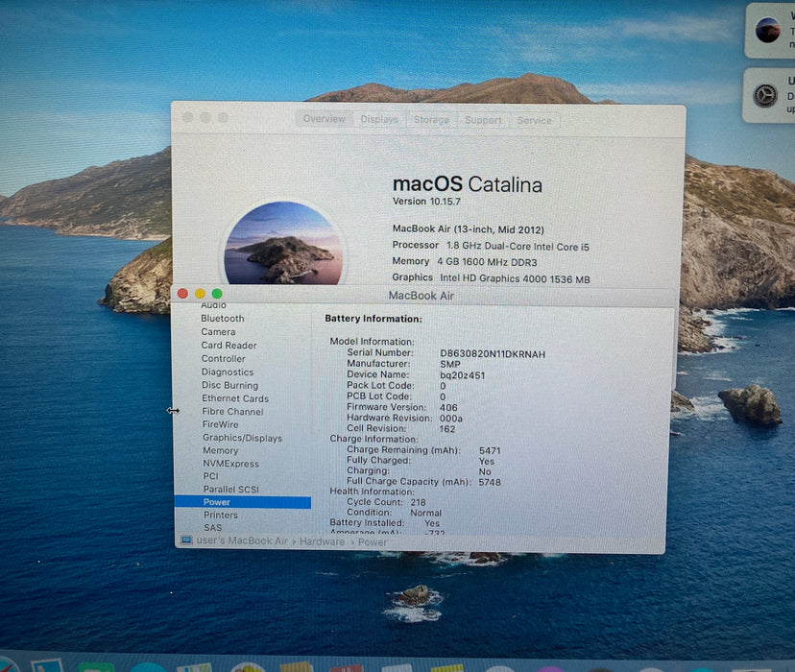The height and width of the screenshot is (672, 795).
Task: Select Card Reader sidebar entry
Action: (x=229, y=346)
